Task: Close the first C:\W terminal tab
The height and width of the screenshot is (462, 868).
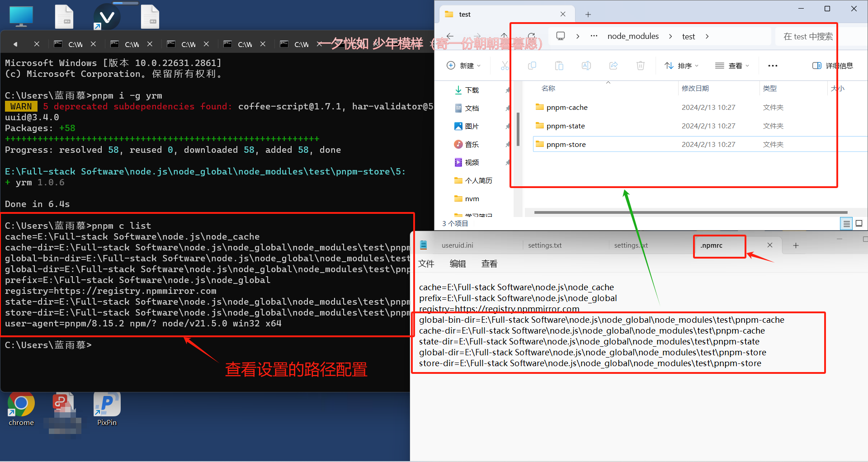Action: click(x=93, y=44)
